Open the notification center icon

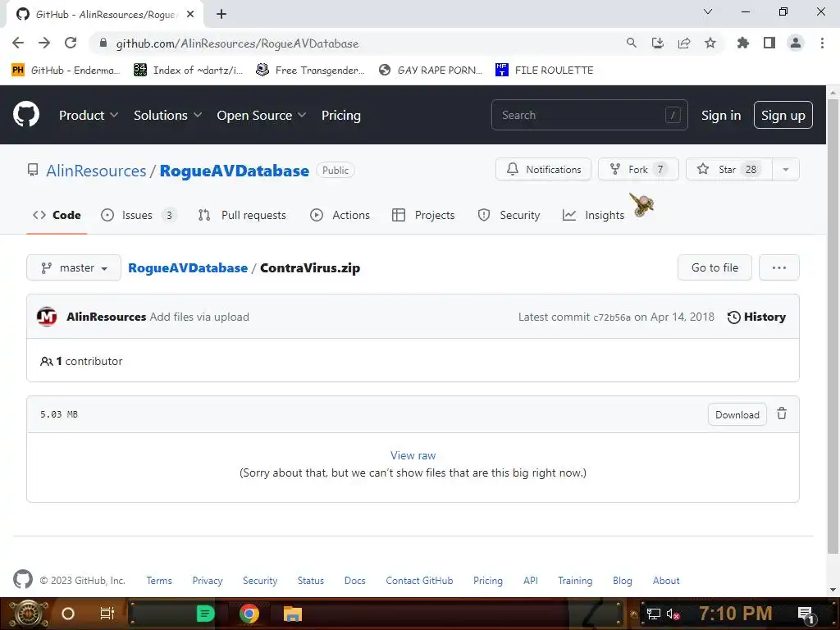(x=806, y=614)
